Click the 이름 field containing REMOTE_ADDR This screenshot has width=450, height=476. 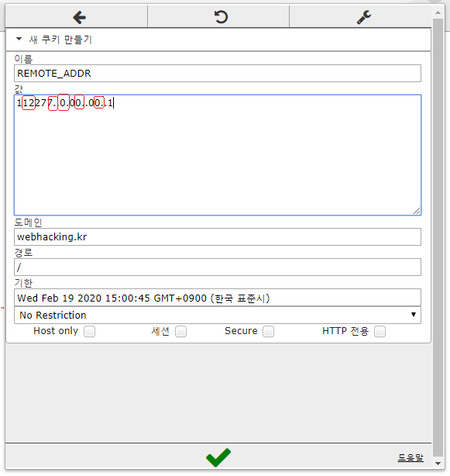[x=218, y=73]
